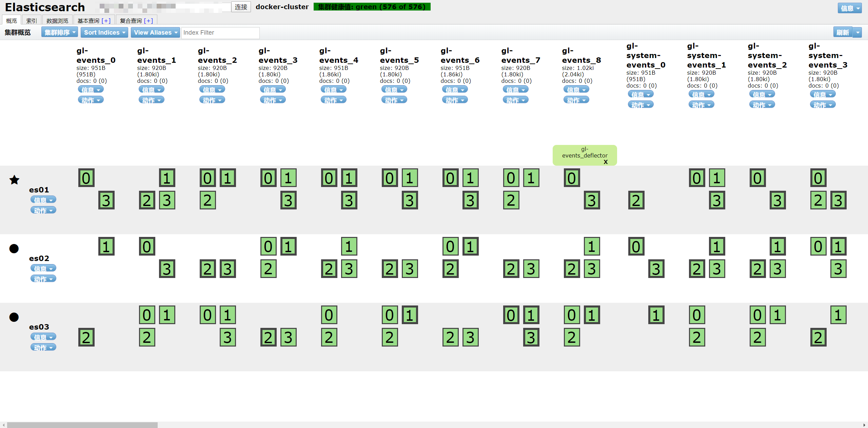This screenshot has height=428, width=868.
Task: Open the 信息 dropdown under gl-events_0
Action: (91, 90)
